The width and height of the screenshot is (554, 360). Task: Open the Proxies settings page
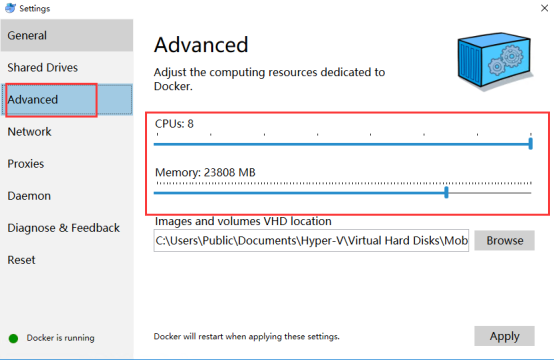pyautogui.click(x=67, y=164)
